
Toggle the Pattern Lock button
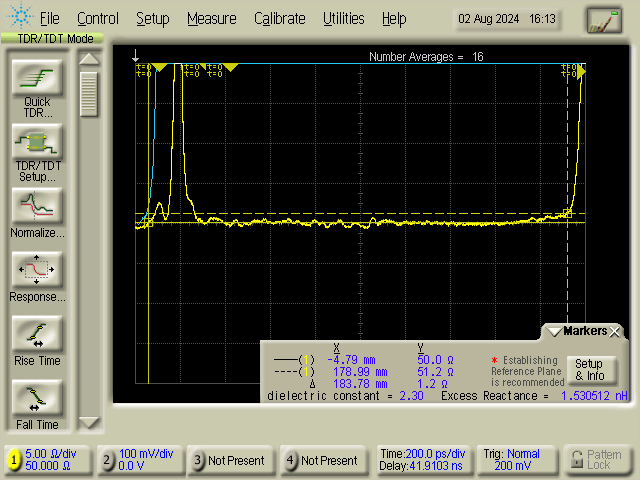(597, 460)
